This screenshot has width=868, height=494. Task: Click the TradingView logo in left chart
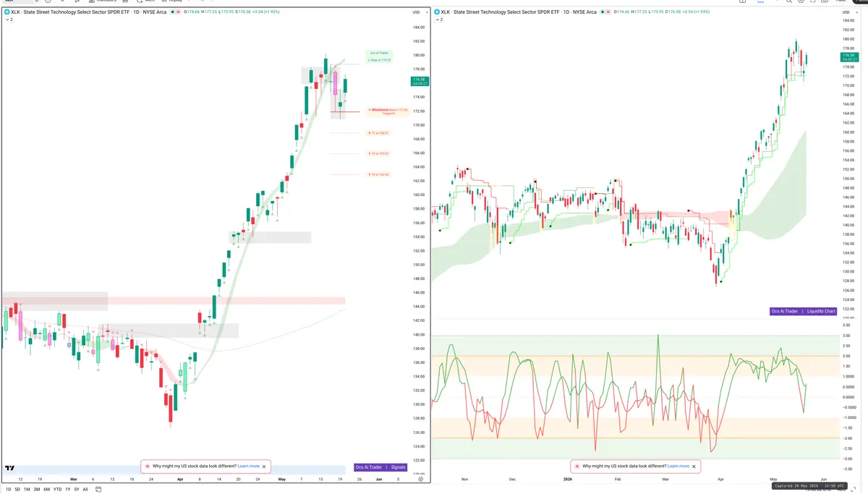click(9, 468)
